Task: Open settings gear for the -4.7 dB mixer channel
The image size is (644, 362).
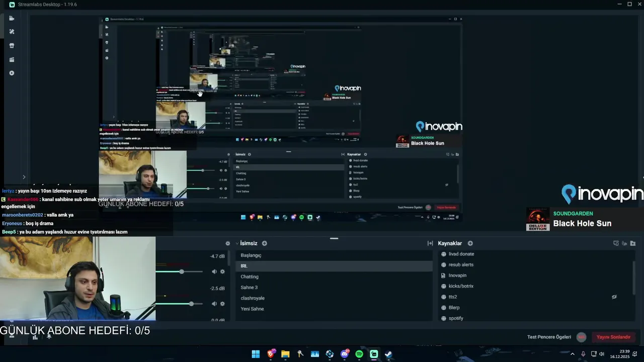Action: [x=222, y=271]
